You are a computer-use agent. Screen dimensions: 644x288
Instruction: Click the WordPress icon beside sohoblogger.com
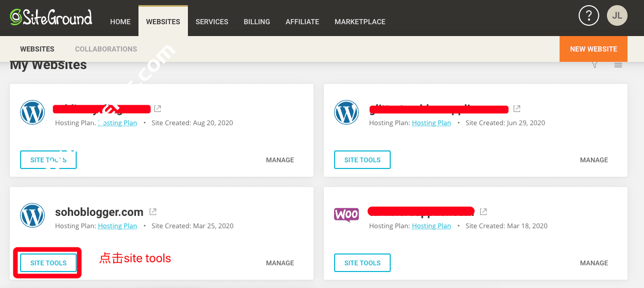pos(32,215)
